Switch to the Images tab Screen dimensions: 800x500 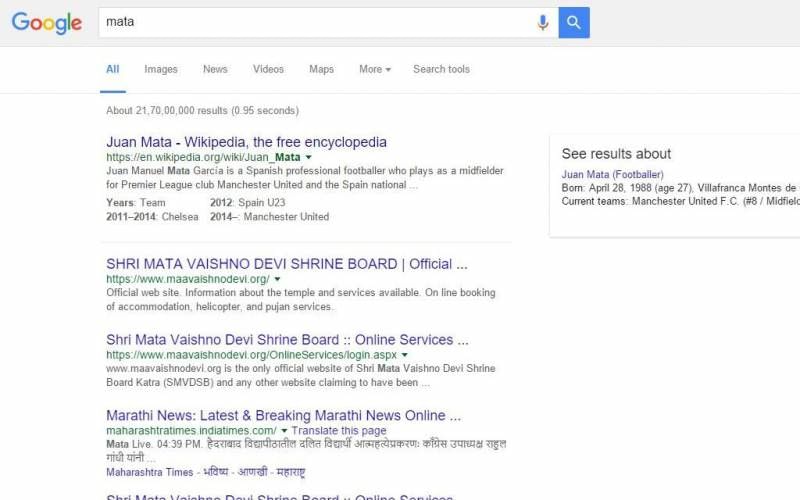click(160, 69)
